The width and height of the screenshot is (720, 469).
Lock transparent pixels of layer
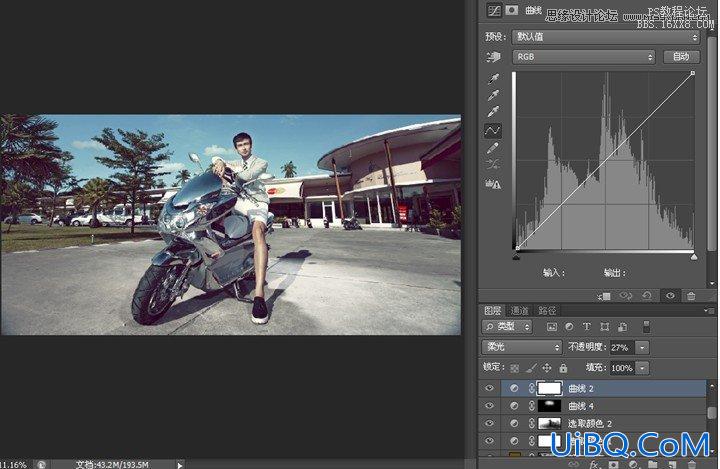click(515, 368)
